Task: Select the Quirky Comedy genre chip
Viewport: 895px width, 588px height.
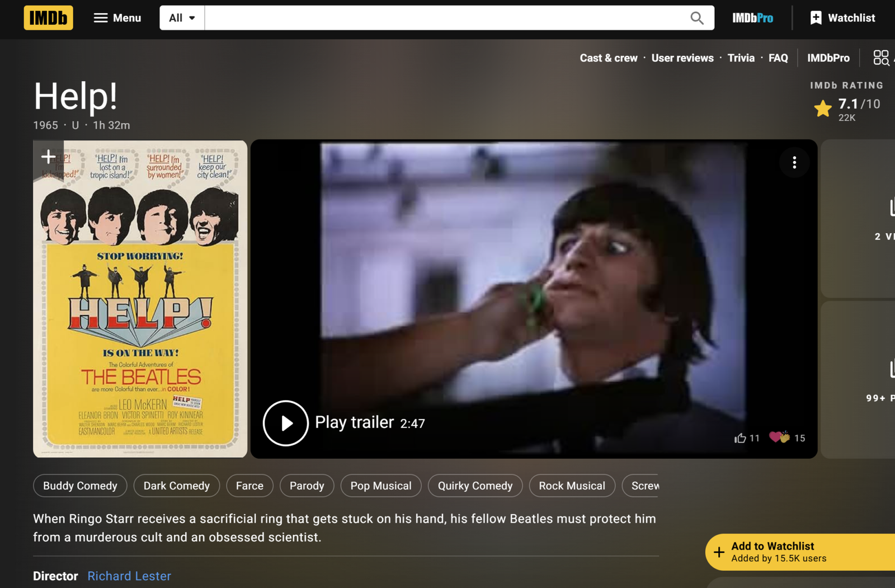Action: (475, 486)
